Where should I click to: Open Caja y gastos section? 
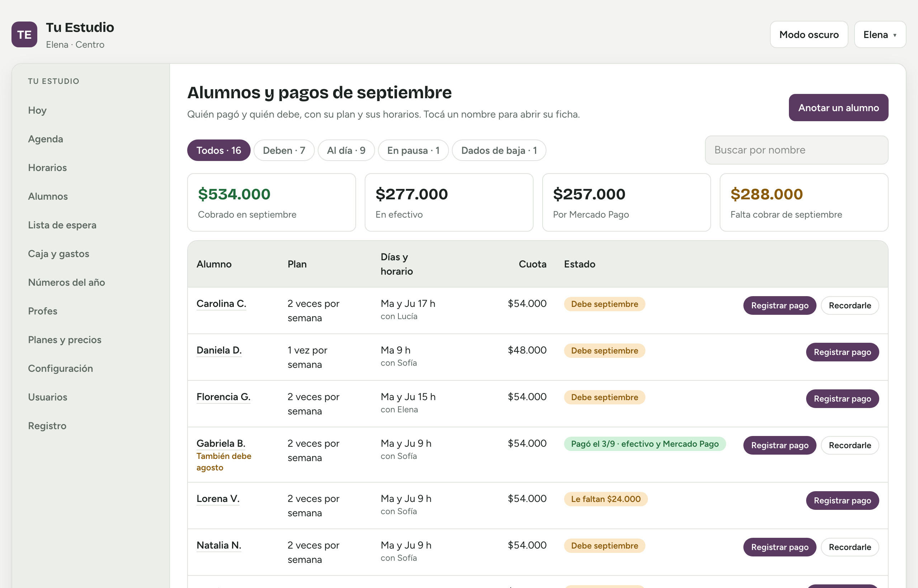(x=58, y=253)
